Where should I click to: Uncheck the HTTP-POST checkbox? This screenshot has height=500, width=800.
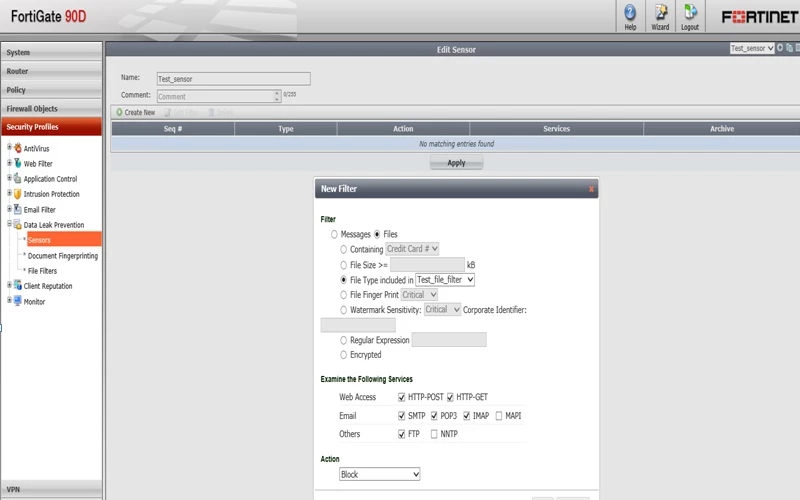(x=402, y=397)
